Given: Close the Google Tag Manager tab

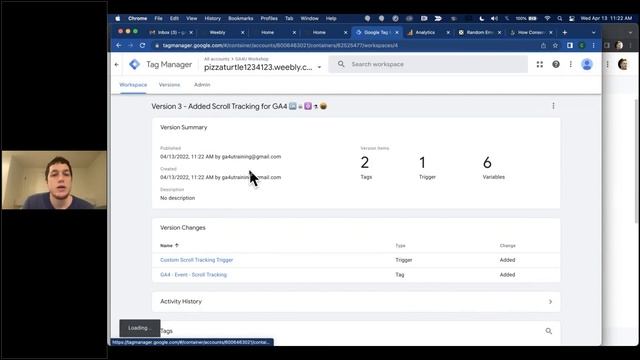Looking at the screenshot, I should (397, 32).
